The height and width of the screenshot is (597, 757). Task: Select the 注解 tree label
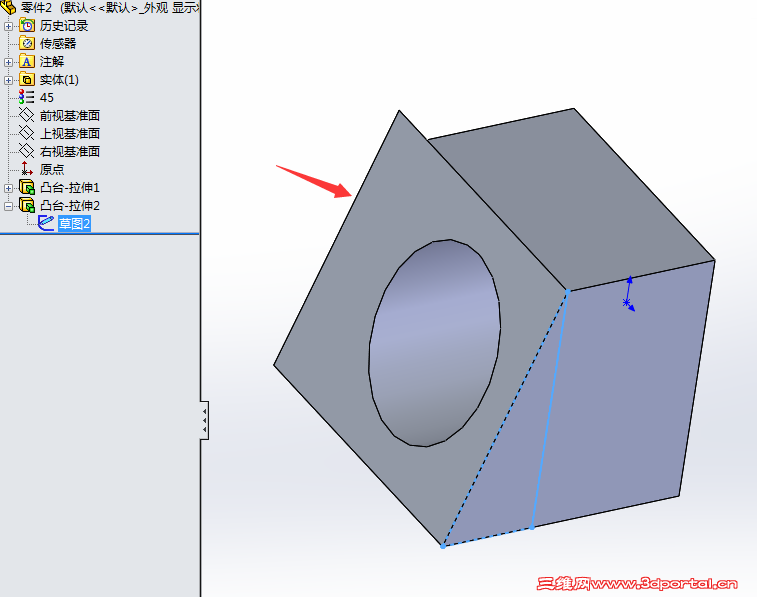[52, 62]
